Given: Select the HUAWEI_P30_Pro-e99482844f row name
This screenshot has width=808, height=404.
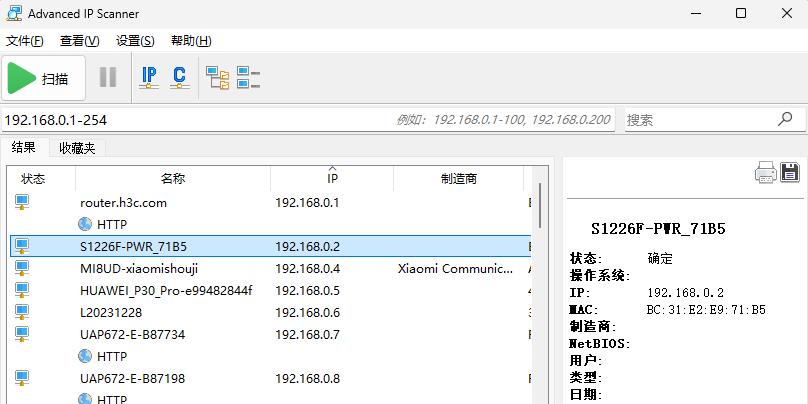Looking at the screenshot, I should pos(166,291).
